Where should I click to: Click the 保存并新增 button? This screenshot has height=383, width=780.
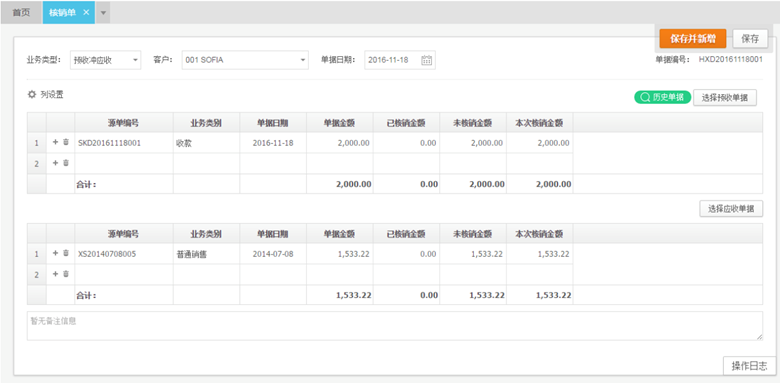point(693,39)
